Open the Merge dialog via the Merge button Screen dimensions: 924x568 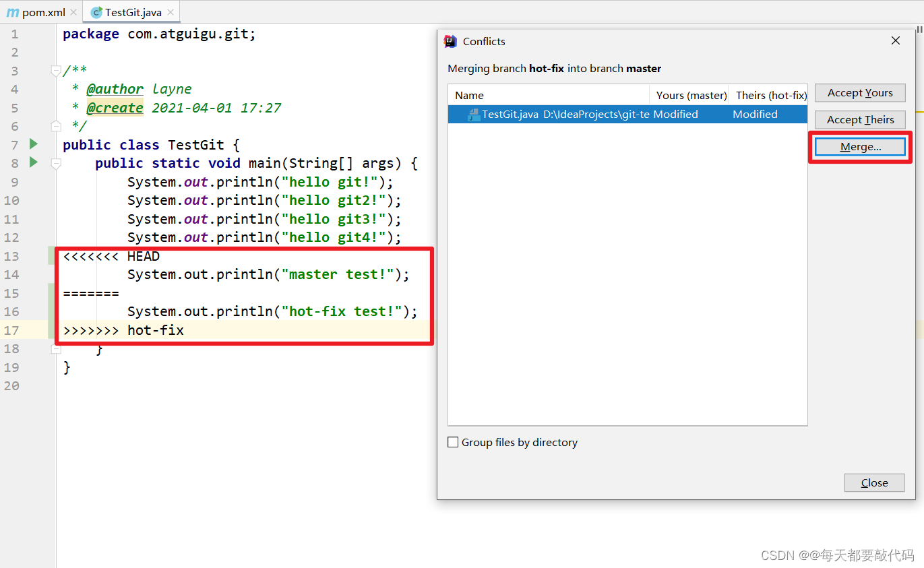[860, 146]
